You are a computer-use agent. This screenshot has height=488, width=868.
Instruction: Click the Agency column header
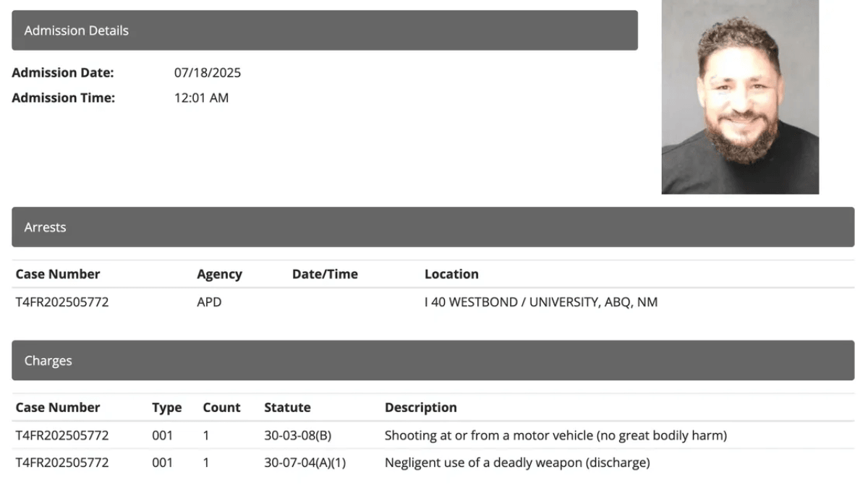coord(219,275)
